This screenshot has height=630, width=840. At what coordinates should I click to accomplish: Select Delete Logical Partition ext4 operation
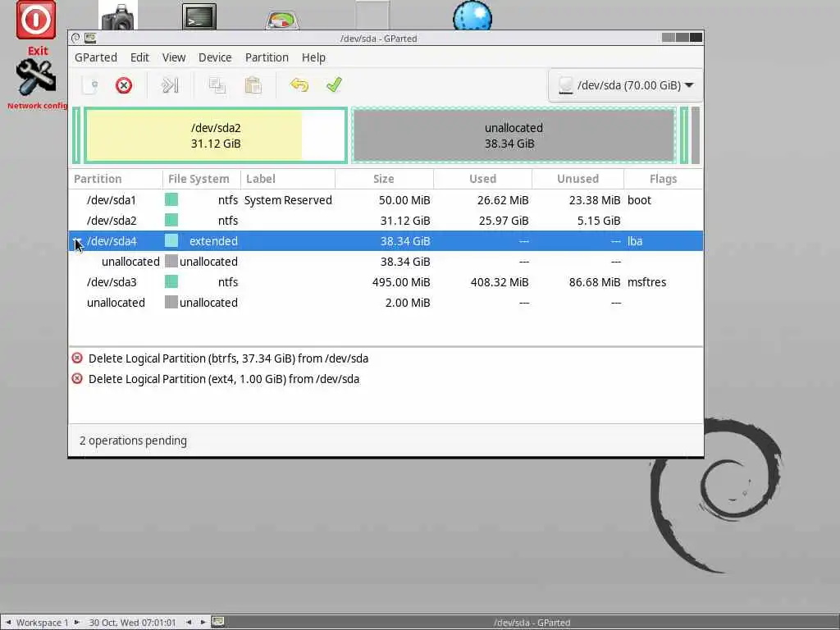point(386,379)
